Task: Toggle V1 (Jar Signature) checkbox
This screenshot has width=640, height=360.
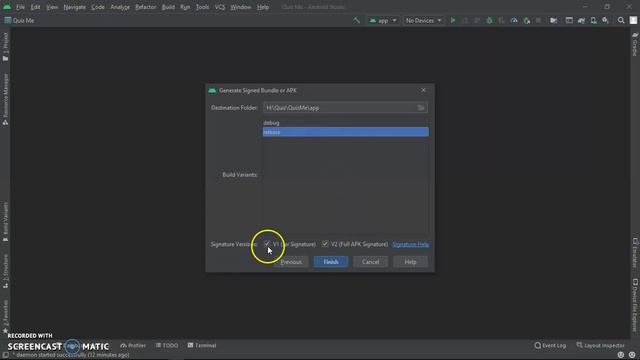Action: pyautogui.click(x=267, y=244)
